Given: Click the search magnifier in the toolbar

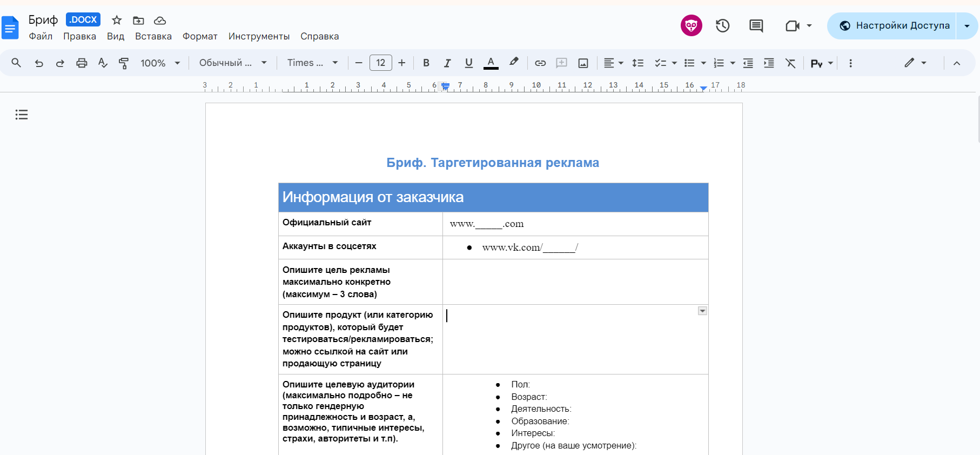Looking at the screenshot, I should coord(16,63).
